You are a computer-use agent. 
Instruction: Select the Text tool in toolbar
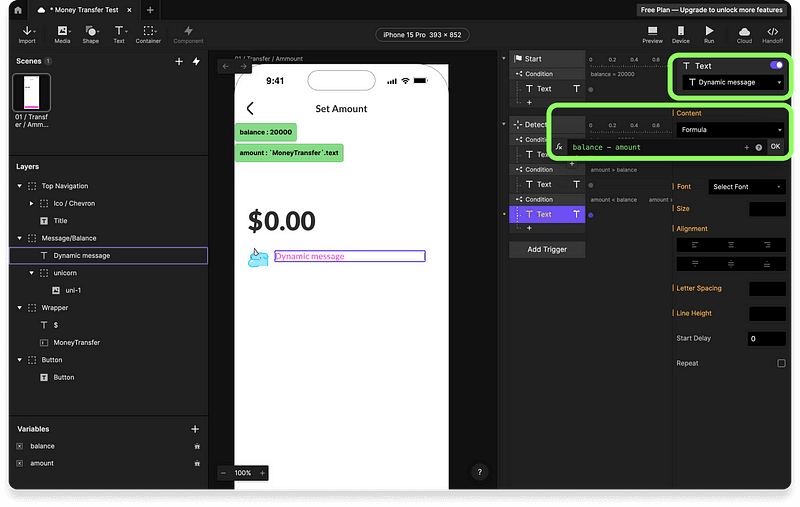pos(119,35)
